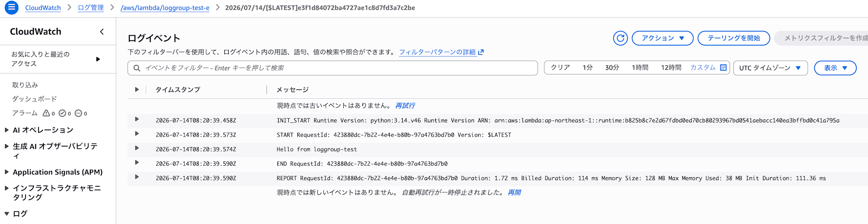Image resolution: width=868 pixels, height=224 pixels.
Task: Expand the お気に入りと最近のアクセス arrow
Action: click(x=98, y=59)
